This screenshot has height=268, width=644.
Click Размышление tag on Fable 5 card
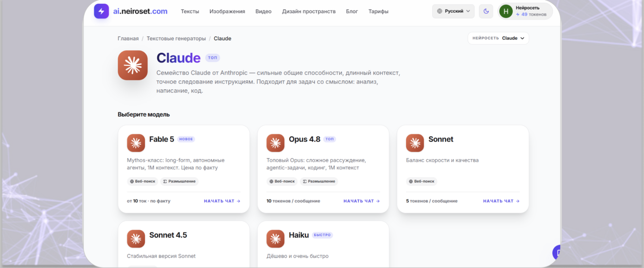coord(179,181)
